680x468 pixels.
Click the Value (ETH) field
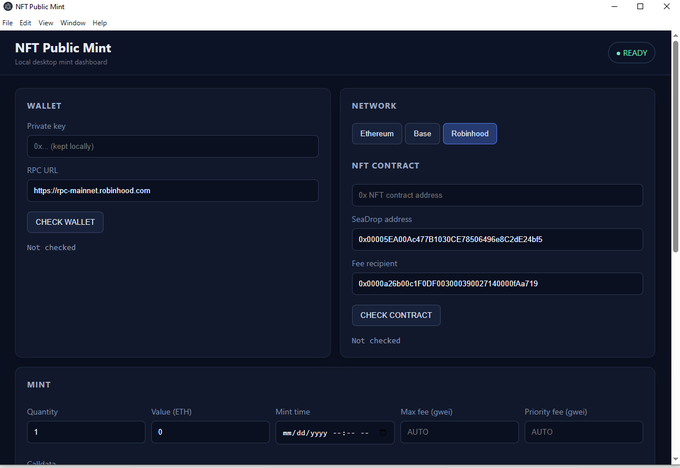[x=210, y=432]
